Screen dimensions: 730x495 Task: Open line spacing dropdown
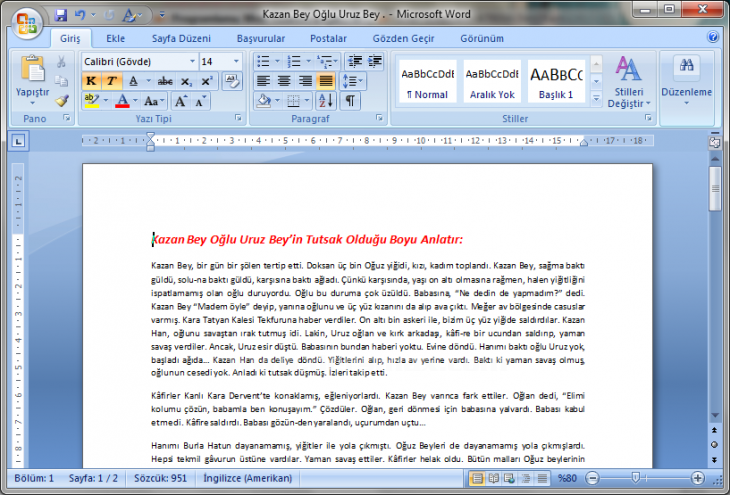pos(352,81)
